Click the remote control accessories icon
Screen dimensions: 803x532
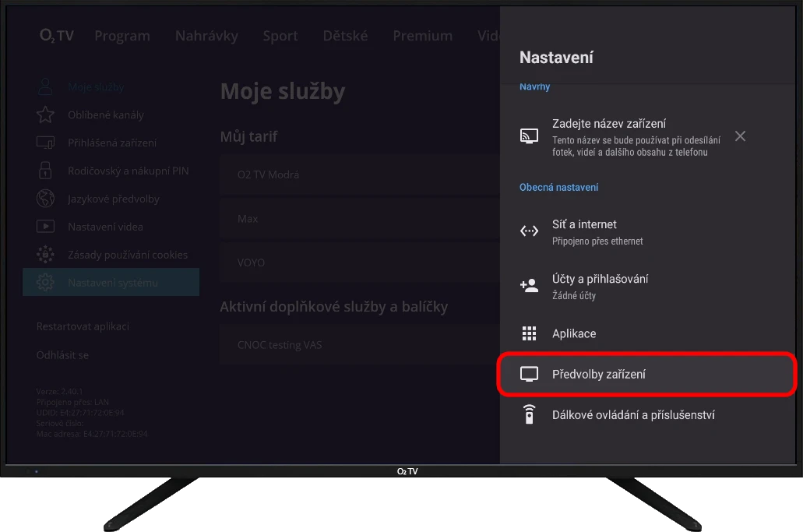(529, 415)
